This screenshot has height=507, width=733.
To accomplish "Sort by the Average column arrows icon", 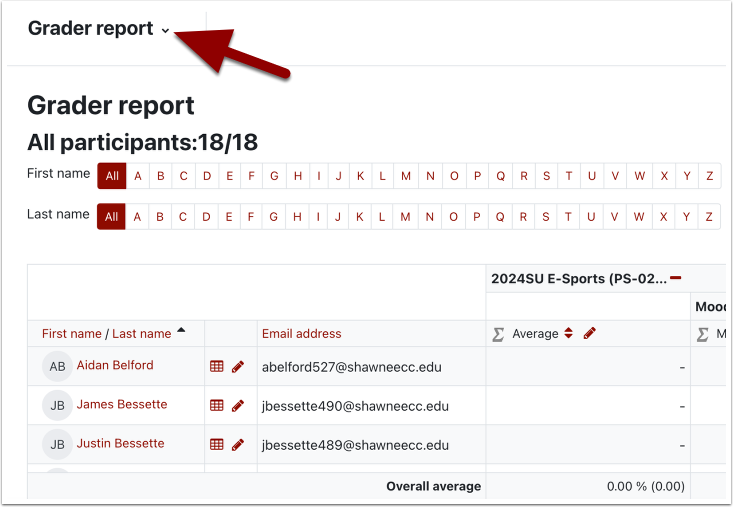I will (569, 334).
